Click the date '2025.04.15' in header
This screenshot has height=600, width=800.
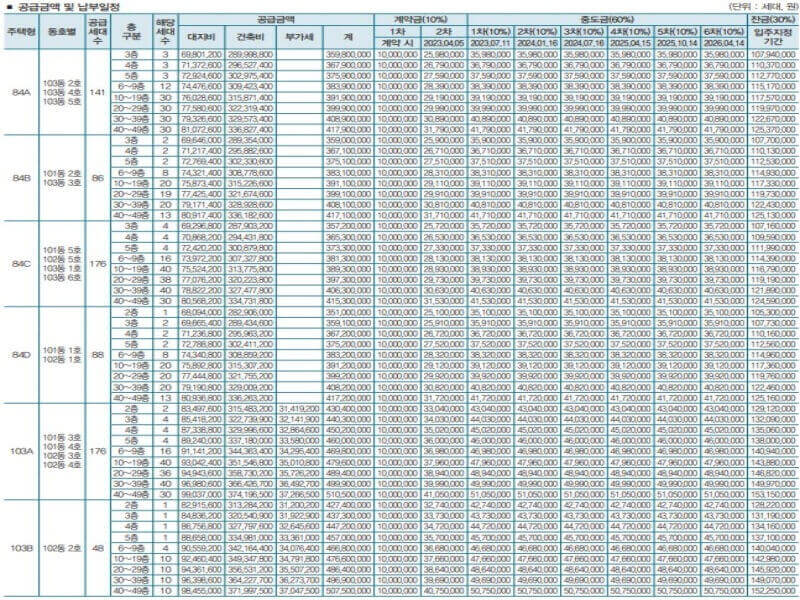pyautogui.click(x=631, y=43)
